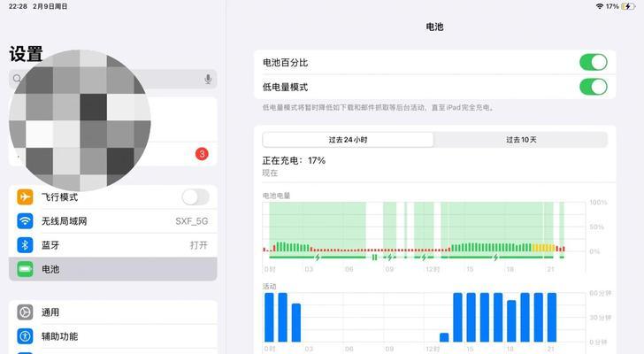This screenshot has width=644, height=354.
Task: Tap the green Battery (电池) icon
Action: [x=25, y=269]
